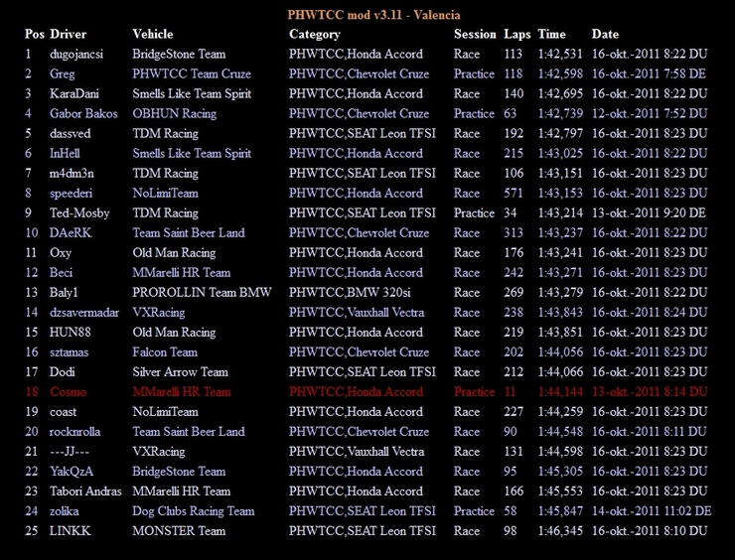This screenshot has width=735, height=560.
Task: Select driver name 'sztamas'
Action: 69,352
